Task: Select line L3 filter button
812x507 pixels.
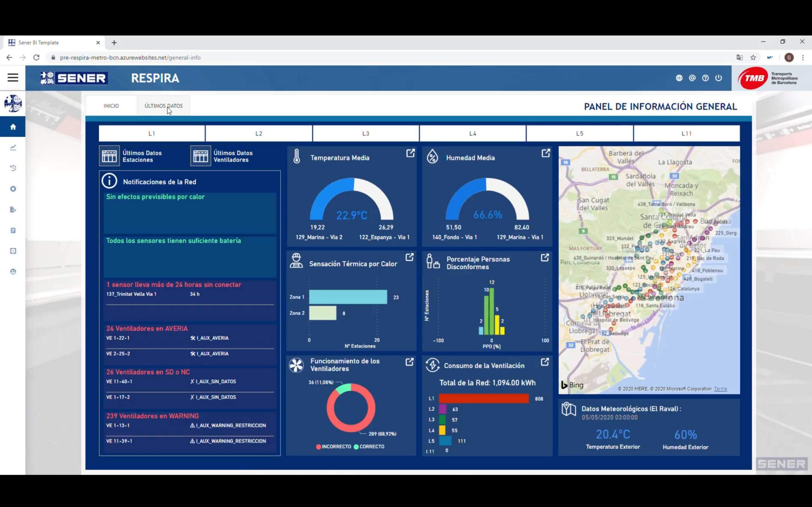Action: point(365,133)
